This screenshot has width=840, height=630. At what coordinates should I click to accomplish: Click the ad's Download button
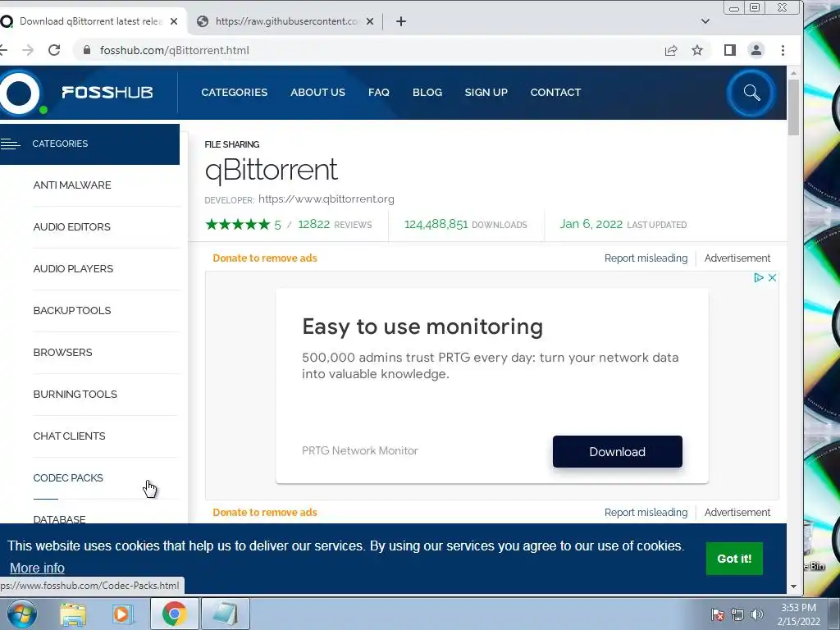[x=617, y=452]
